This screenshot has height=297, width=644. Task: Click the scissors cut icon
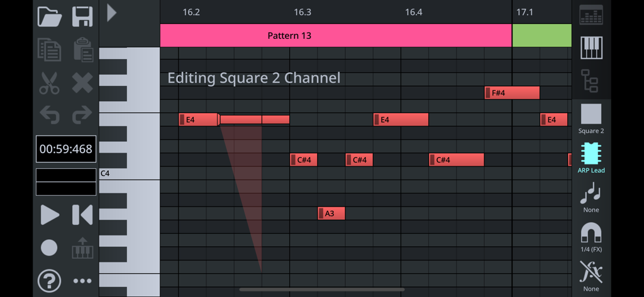click(x=49, y=83)
